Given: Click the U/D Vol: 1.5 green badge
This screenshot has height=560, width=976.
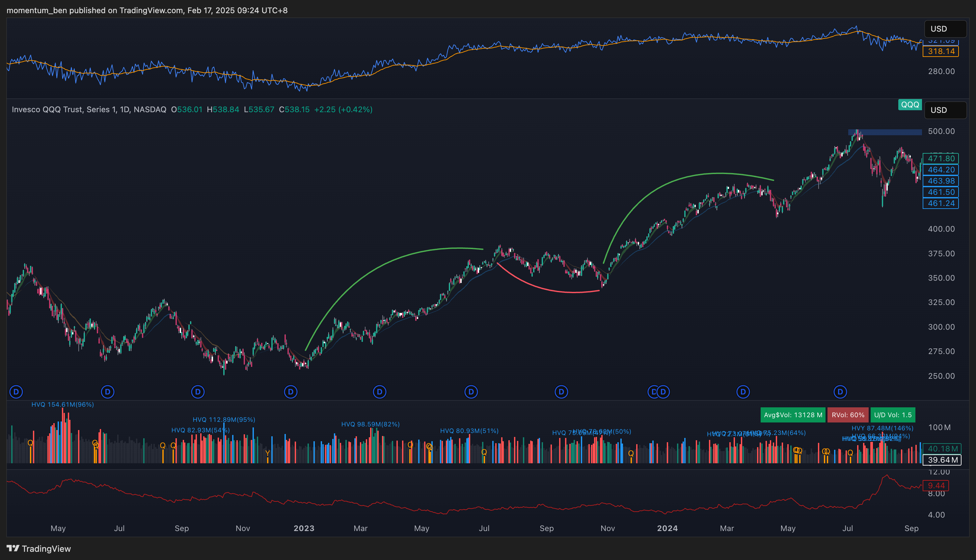Looking at the screenshot, I should 892,415.
